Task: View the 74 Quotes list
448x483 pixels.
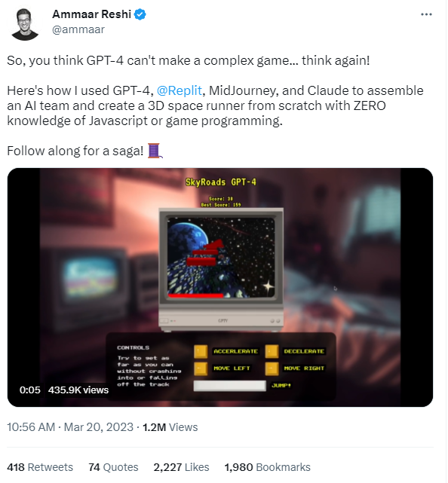Action: click(x=113, y=467)
